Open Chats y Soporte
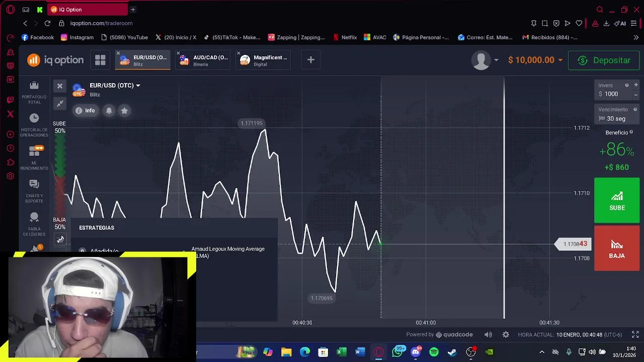Image resolution: width=644 pixels, height=362 pixels. tap(34, 192)
